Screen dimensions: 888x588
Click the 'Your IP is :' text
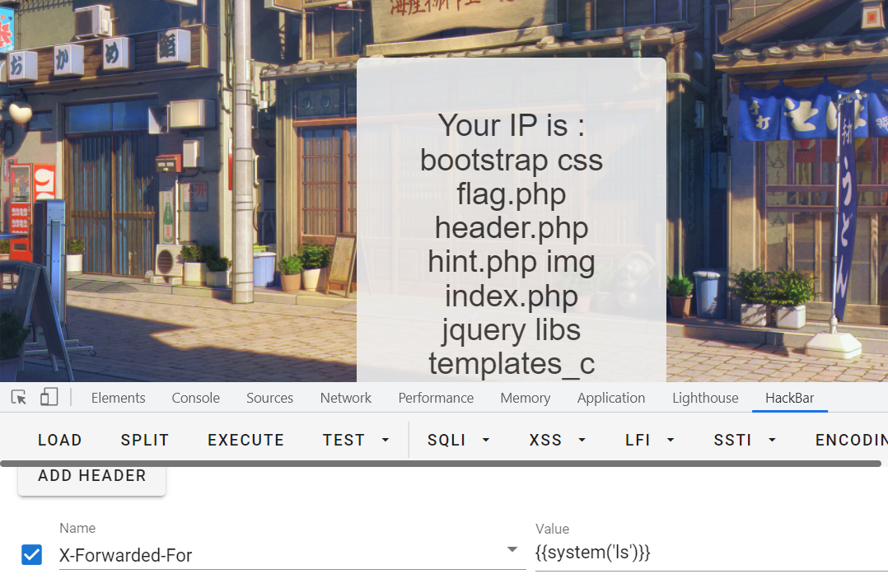coord(512,125)
